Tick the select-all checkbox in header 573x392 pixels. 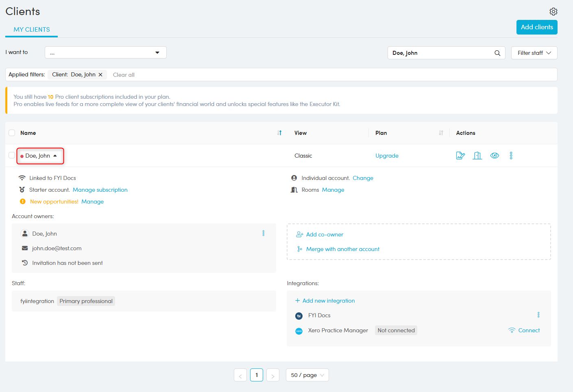12,133
